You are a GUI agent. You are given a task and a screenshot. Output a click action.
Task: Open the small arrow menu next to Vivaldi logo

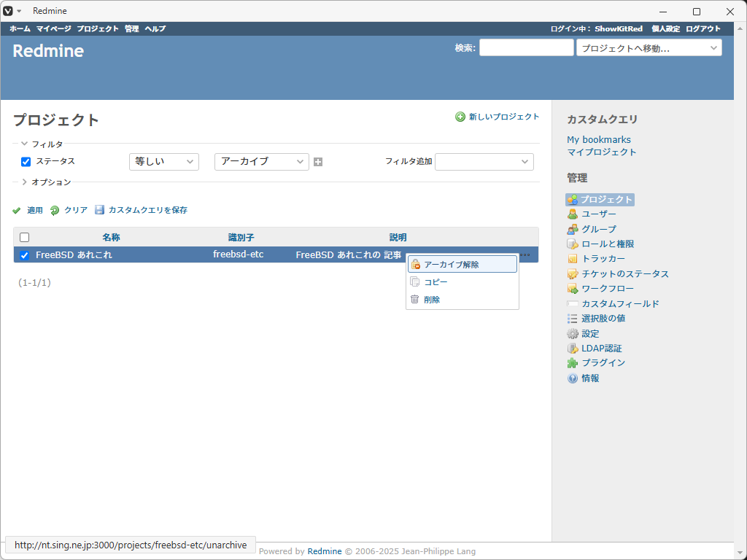click(19, 11)
